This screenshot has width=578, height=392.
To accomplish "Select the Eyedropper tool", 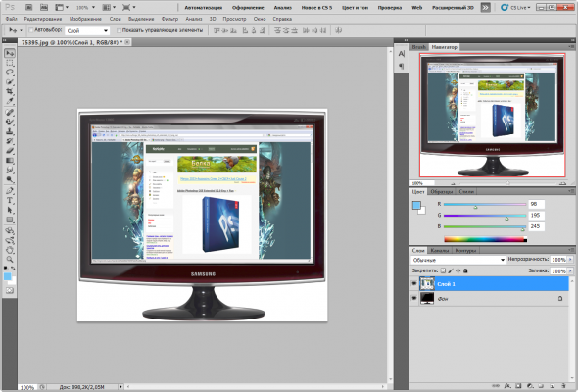I will point(10,101).
